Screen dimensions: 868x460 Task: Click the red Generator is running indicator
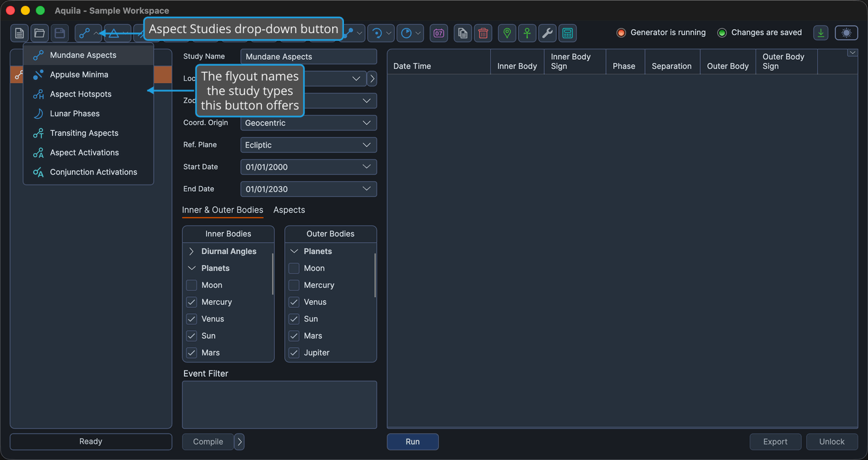(x=621, y=32)
